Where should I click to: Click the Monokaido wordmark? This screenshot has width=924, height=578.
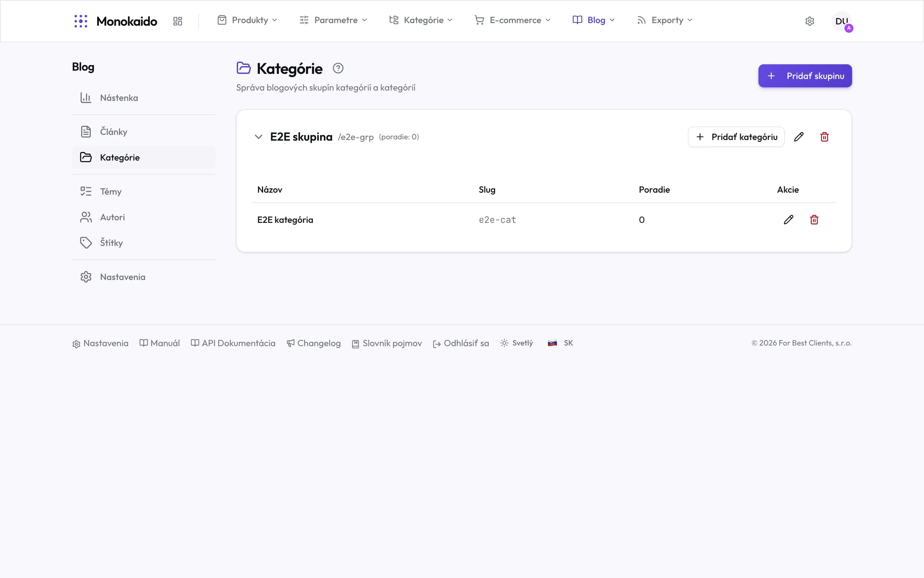127,21
